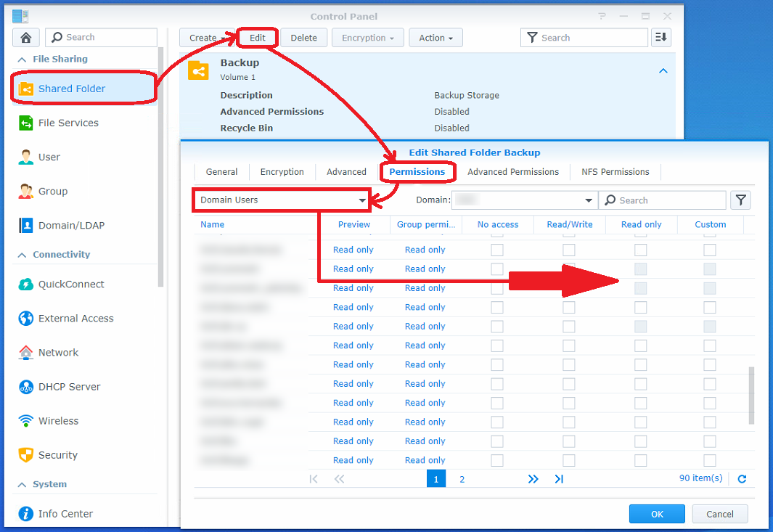Open the File Services section
The height and width of the screenshot is (532, 773).
coord(68,123)
